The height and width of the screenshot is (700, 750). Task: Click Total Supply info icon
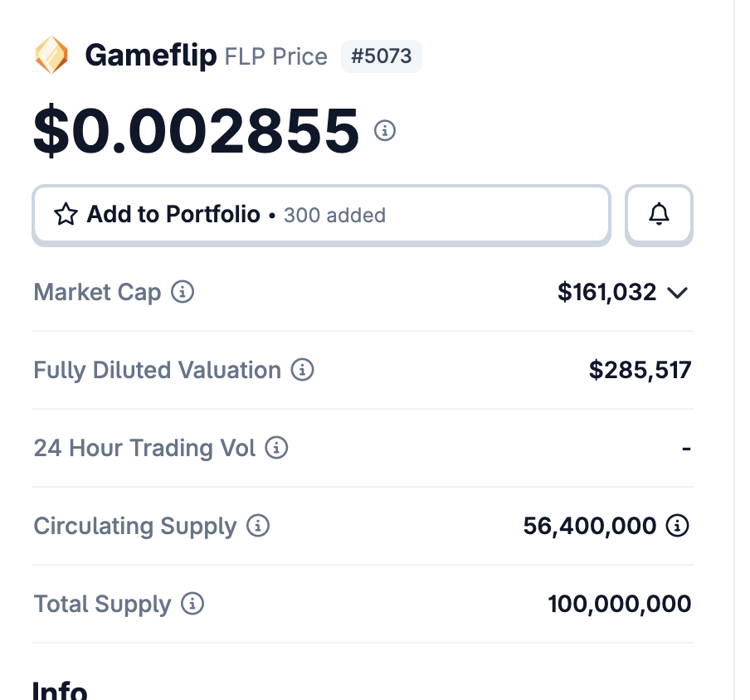point(192,604)
